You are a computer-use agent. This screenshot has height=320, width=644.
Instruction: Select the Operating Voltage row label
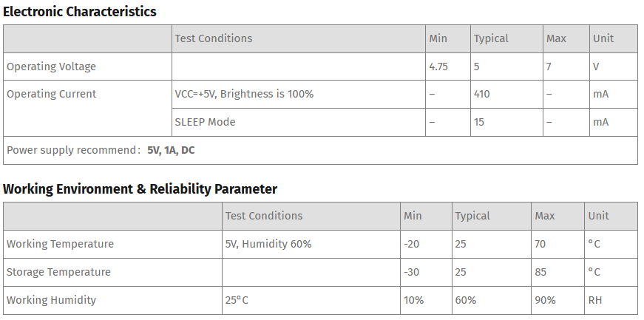tap(51, 67)
